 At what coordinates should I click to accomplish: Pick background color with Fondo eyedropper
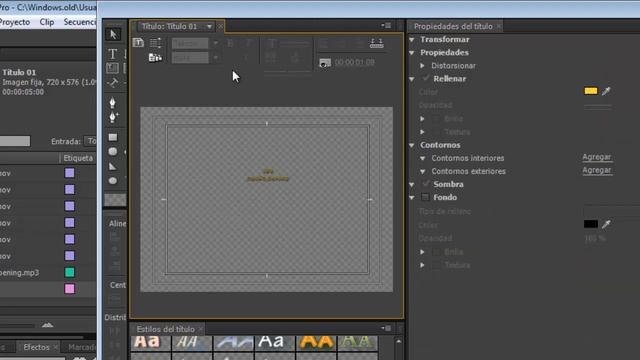(606, 224)
